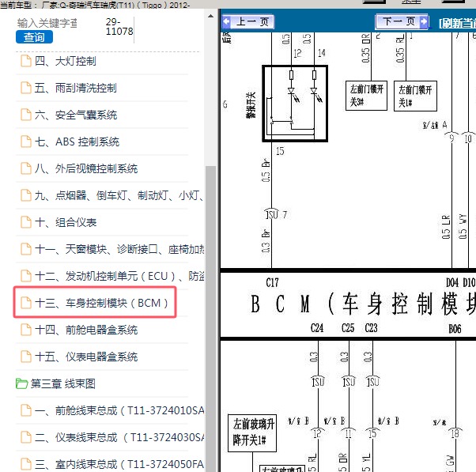The height and width of the screenshot is (472, 476).
Task: Focus the keyword search input field
Action: (x=47, y=23)
